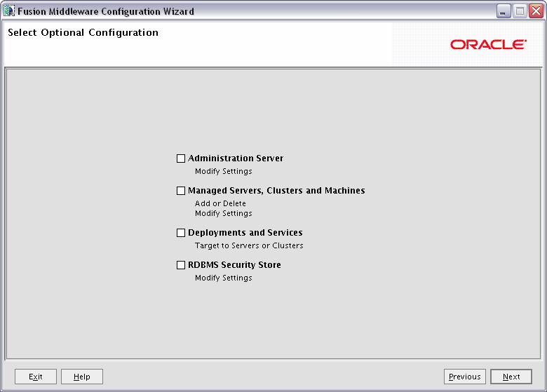
Task: Close the Fusion Middleware Configuration Wizard
Action: pyautogui.click(x=536, y=11)
